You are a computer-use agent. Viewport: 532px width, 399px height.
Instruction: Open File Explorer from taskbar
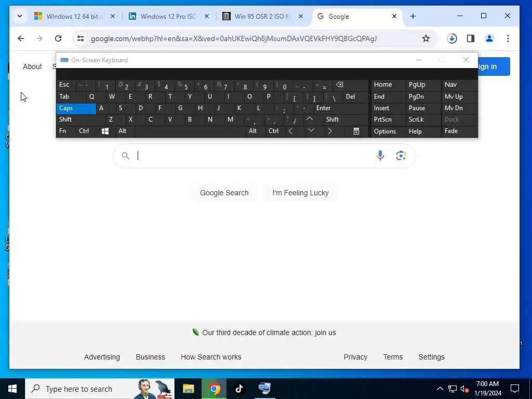[188, 389]
